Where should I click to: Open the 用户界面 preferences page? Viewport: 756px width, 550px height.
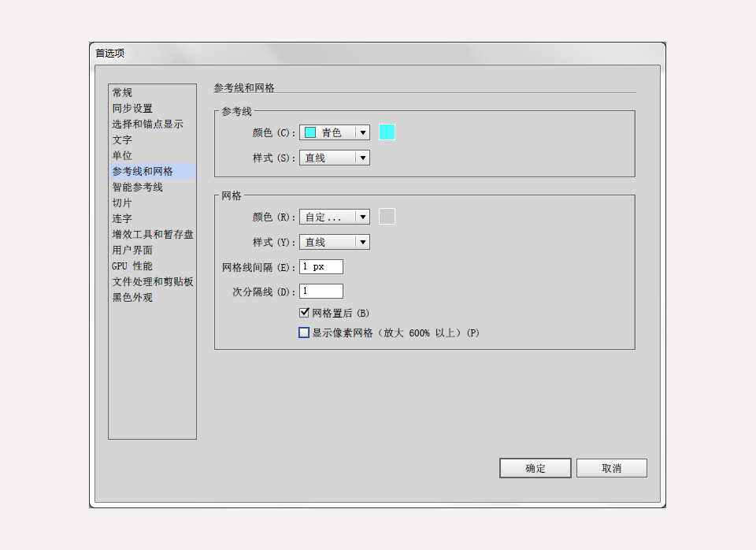click(132, 250)
